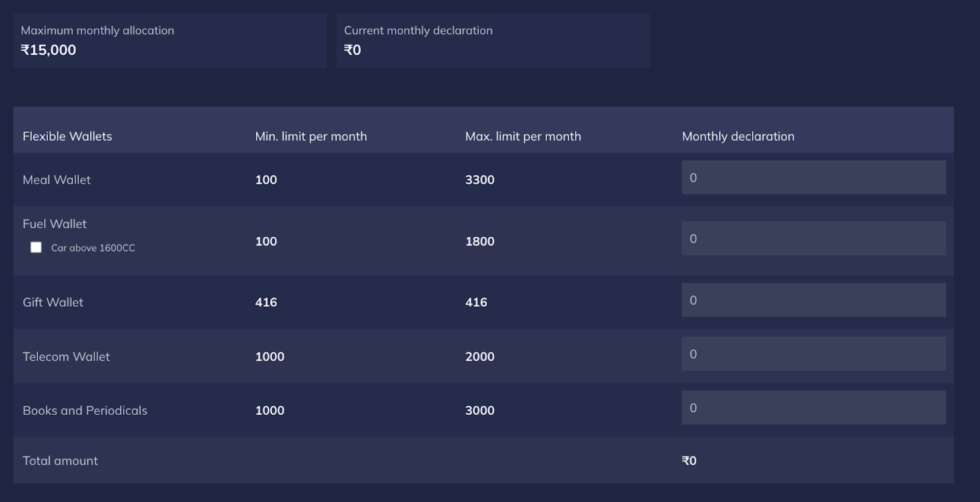Viewport: 980px width, 502px height.
Task: Focus the Meal Wallet monthly declaration field
Action: [x=813, y=177]
